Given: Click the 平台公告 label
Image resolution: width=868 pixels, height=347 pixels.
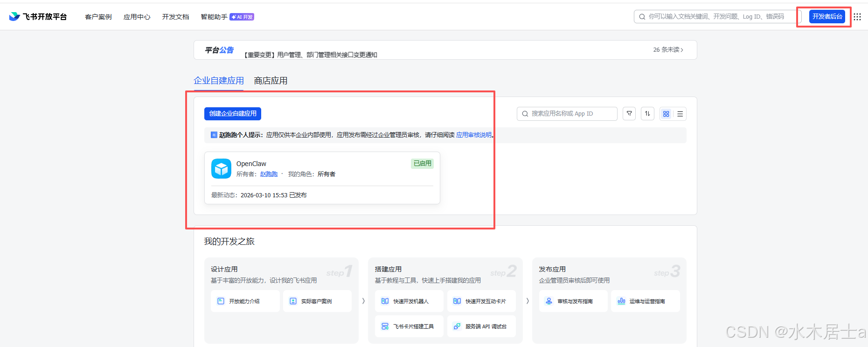Looking at the screenshot, I should 219,50.
